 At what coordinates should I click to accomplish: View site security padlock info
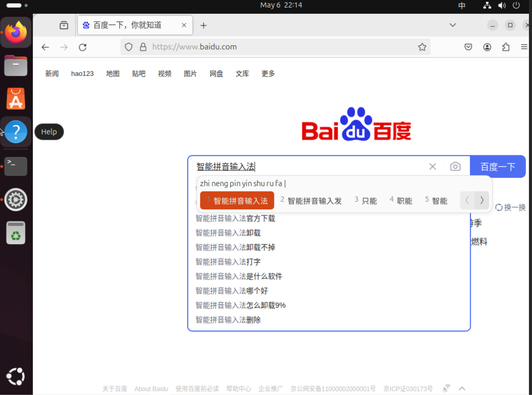click(143, 47)
